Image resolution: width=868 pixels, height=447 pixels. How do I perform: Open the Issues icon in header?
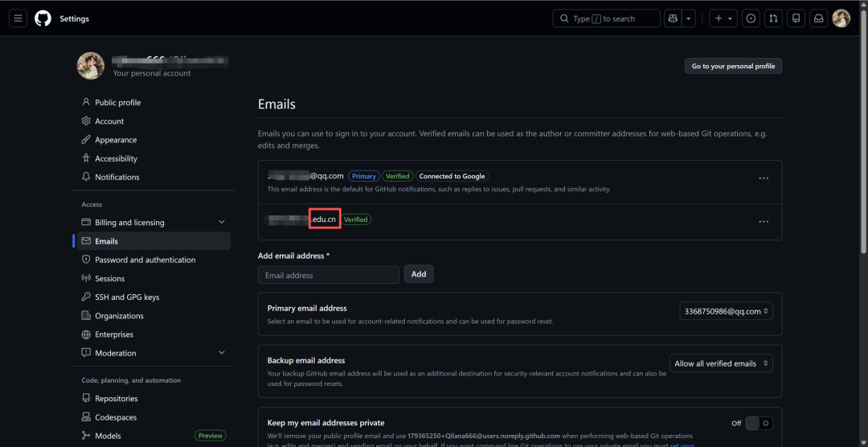751,18
